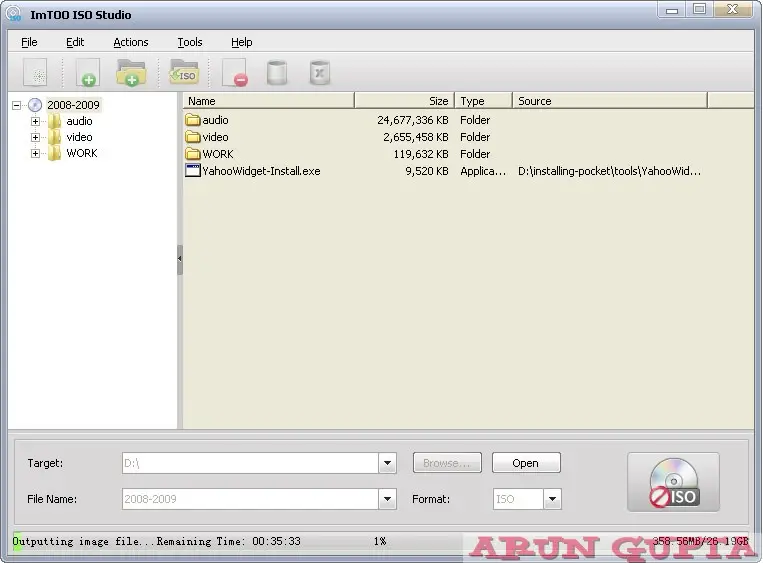Click the YahooWidget-Install.exe application icon
Viewport: 763px width, 563px height.
point(193,171)
